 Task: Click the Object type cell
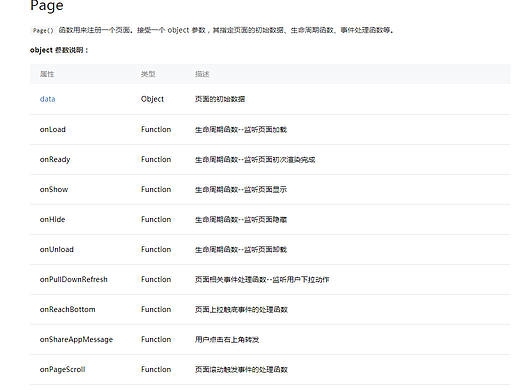coord(152,99)
